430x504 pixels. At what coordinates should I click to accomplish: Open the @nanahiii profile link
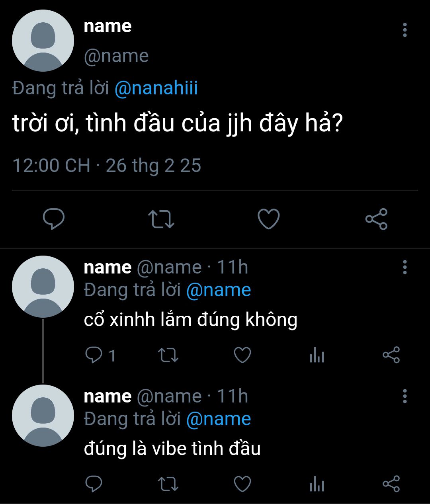pos(156,88)
